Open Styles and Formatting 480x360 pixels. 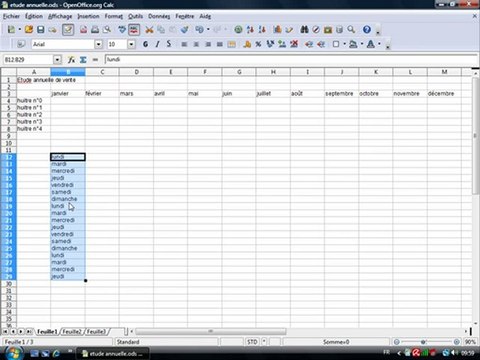(21, 44)
